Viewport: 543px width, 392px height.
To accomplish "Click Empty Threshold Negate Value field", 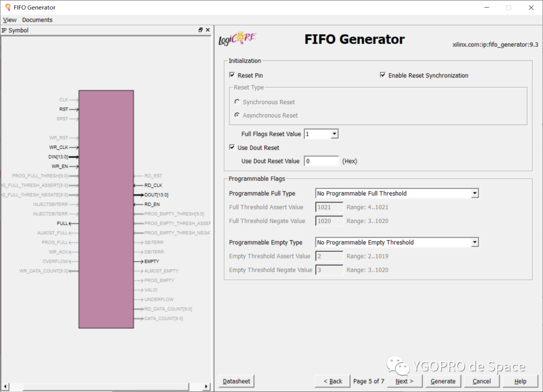I will [329, 270].
